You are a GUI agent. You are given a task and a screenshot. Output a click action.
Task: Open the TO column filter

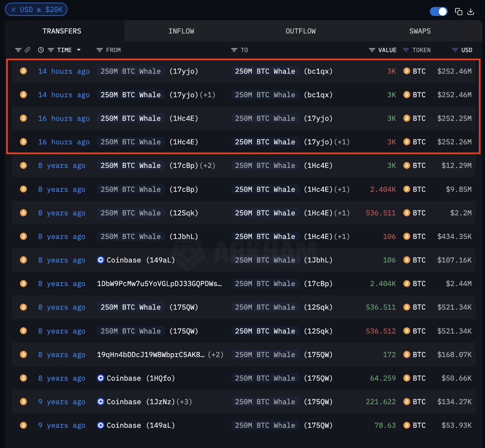click(234, 50)
